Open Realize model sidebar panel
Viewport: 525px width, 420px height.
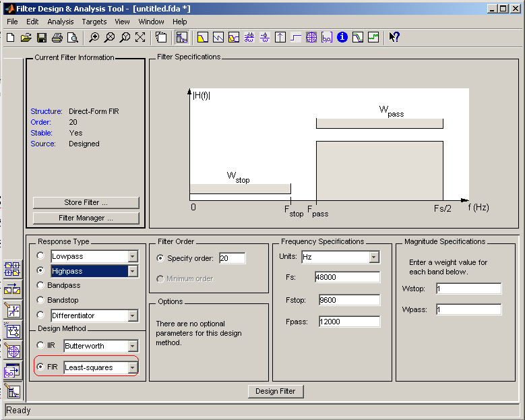click(x=12, y=330)
